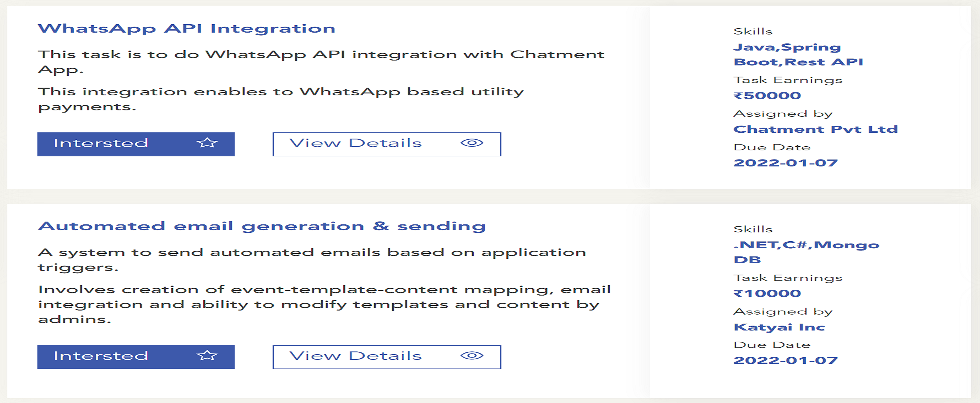
Task: Click the ₹50000 task earnings amount
Action: coord(767,95)
